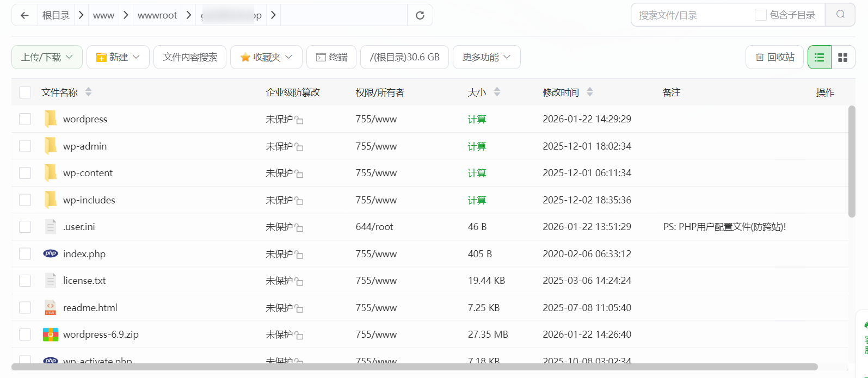Click lock icon in license.txt row
This screenshot has height=378, width=868.
pos(299,281)
